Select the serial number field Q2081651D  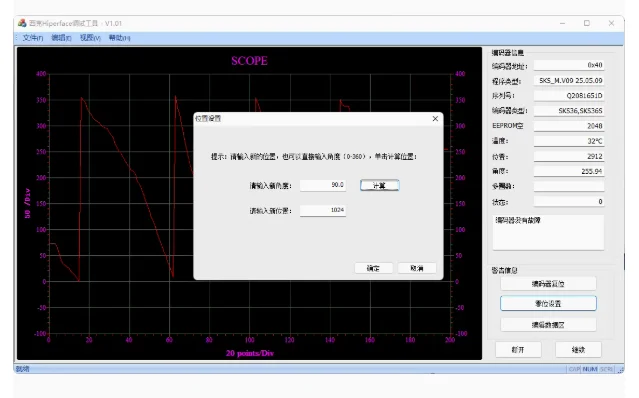569,96
